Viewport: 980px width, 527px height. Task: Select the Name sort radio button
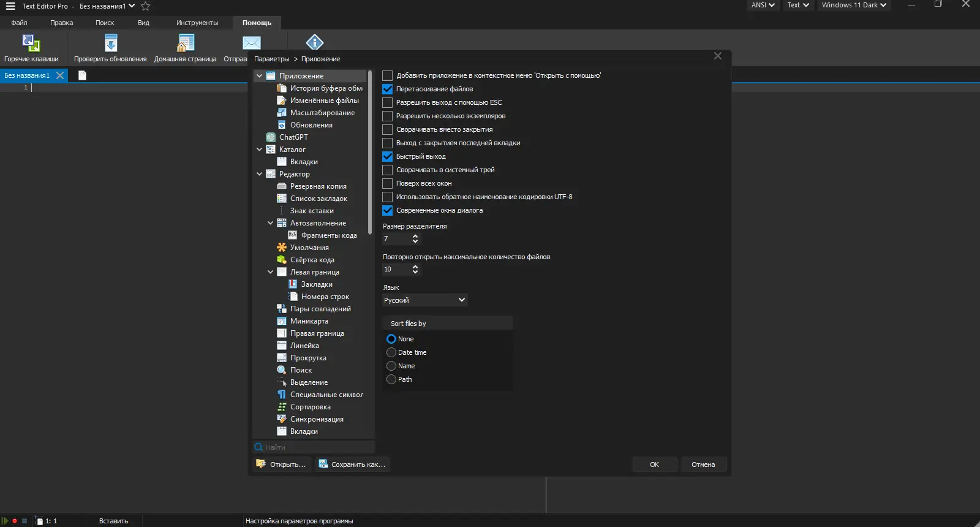[391, 366]
